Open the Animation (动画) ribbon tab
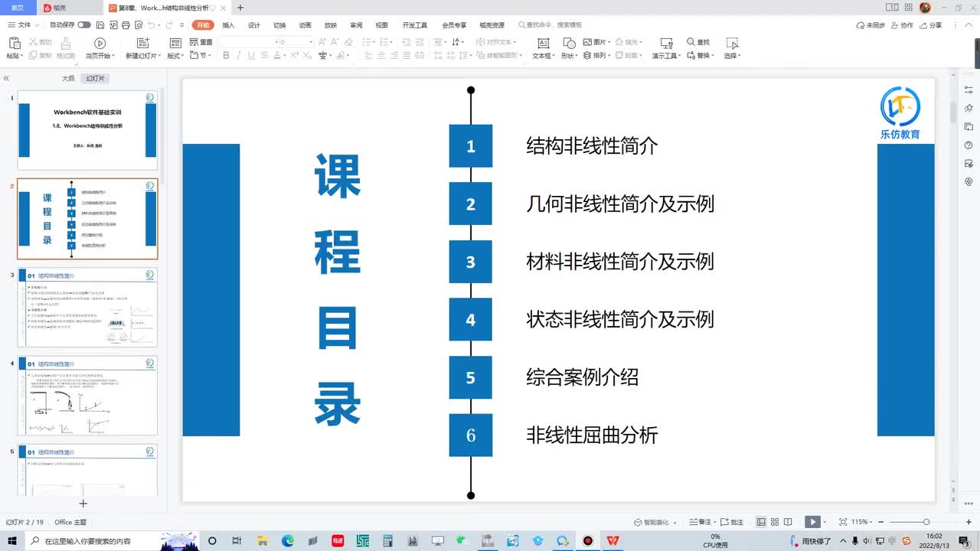 pyautogui.click(x=305, y=25)
